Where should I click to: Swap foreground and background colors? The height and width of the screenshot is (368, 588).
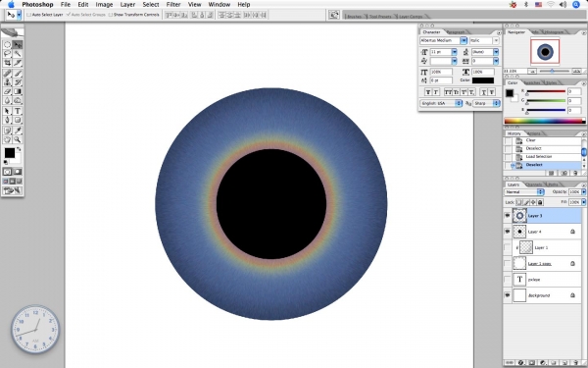pyautogui.click(x=19, y=149)
